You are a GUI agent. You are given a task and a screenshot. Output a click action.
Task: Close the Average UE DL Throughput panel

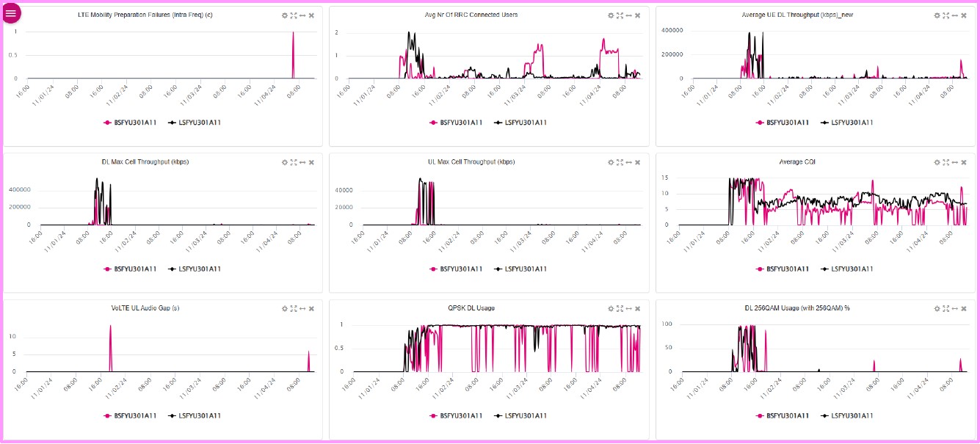963,15
